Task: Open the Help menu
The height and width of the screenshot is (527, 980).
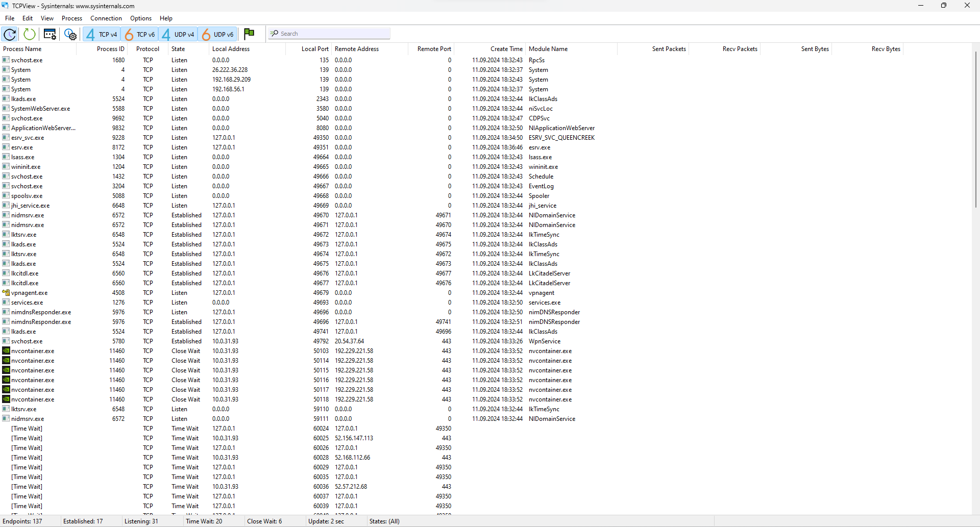Action: point(166,18)
